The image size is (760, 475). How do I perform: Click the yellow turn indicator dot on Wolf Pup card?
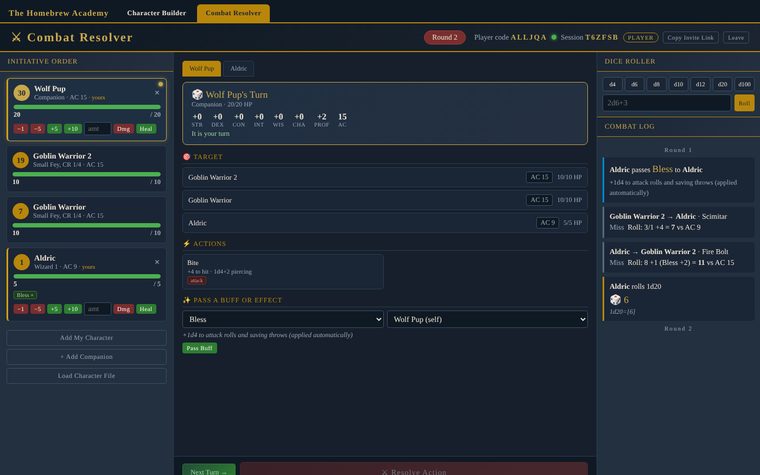click(x=160, y=84)
